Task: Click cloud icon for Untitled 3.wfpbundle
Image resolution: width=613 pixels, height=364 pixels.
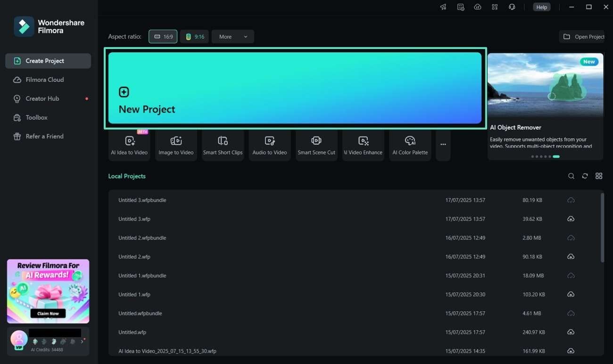Action: tap(571, 200)
